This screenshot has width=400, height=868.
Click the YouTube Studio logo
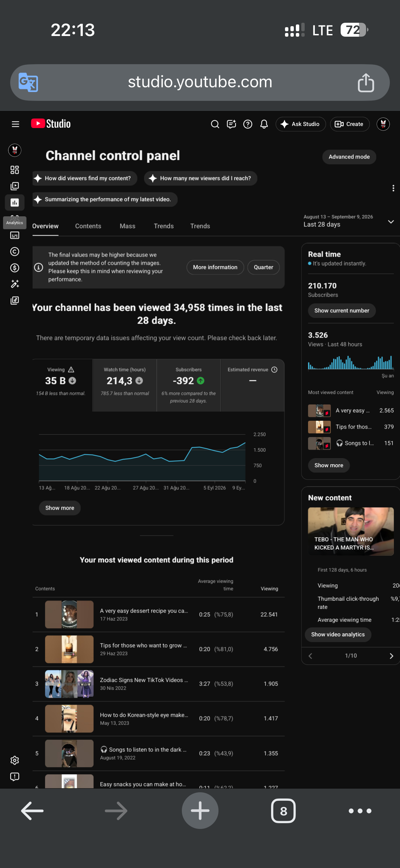point(51,124)
